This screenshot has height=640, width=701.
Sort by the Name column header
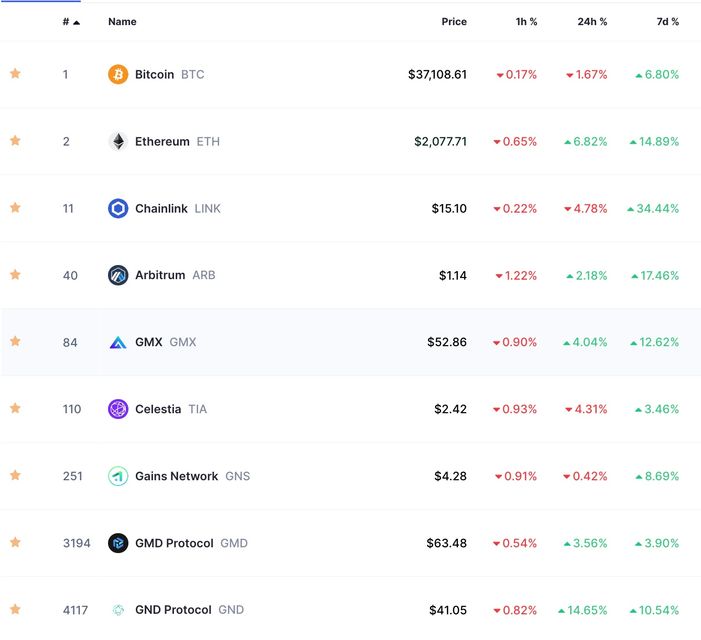122,21
